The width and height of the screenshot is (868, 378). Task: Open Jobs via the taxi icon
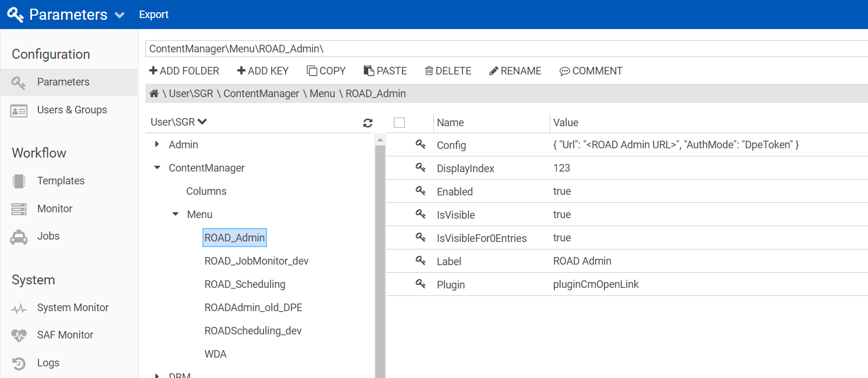point(19,237)
